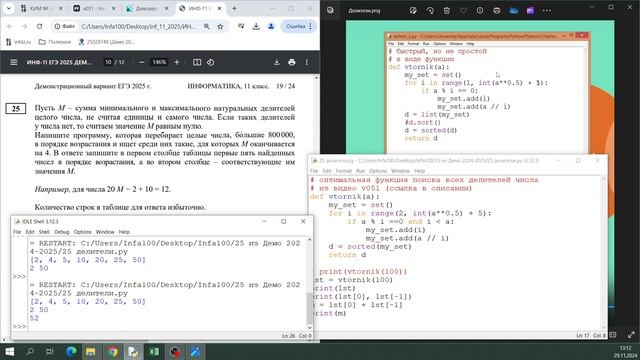The height and width of the screenshot is (360, 640).
Task: Click IDLE Shell vertical scrollbar thumb
Action: [x=309, y=308]
